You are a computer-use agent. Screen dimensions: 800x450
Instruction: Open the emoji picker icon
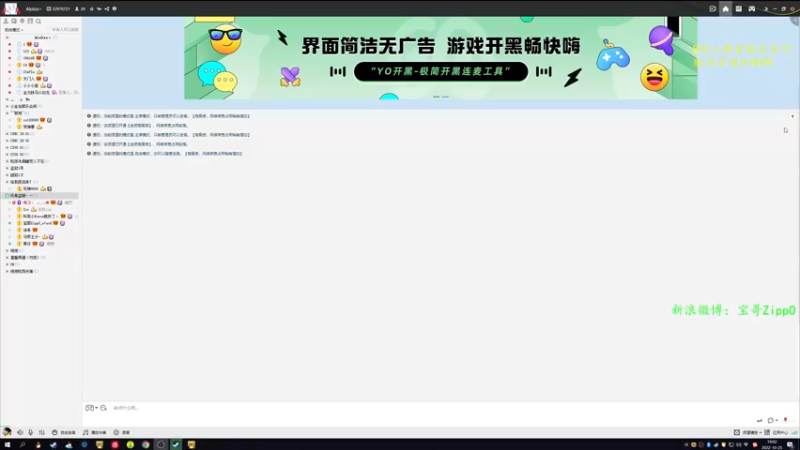pos(89,408)
